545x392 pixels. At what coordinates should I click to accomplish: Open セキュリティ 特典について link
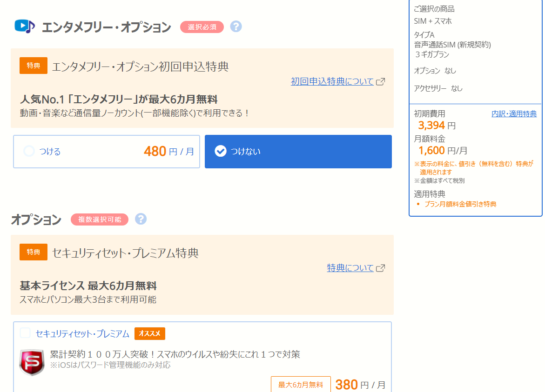350,268
